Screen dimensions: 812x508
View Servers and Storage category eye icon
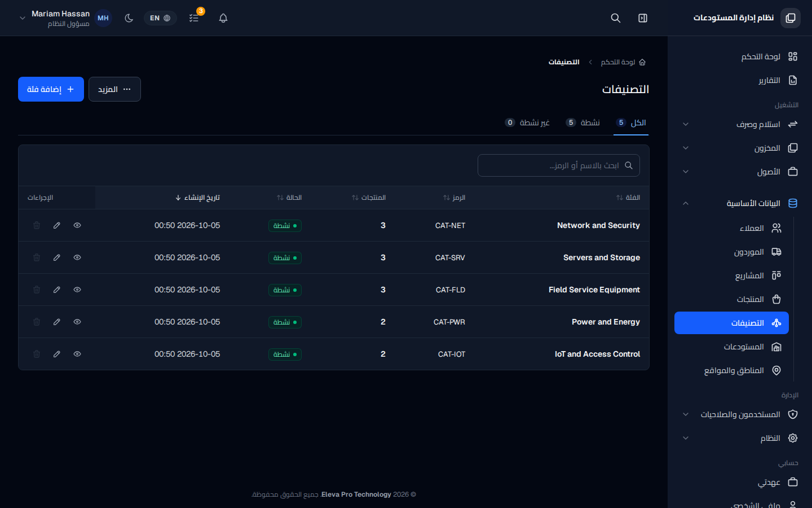[77, 257]
